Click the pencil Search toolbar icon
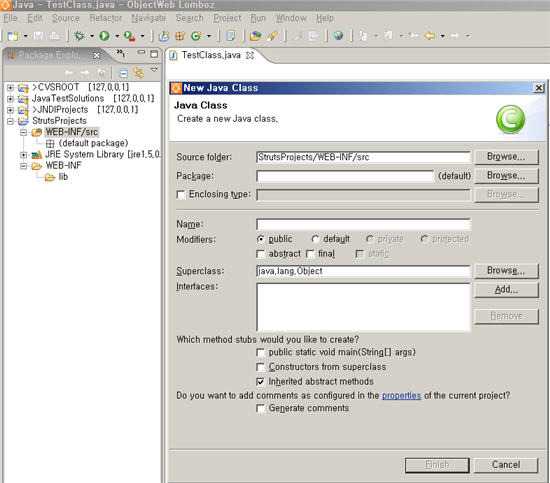The image size is (550, 483). coord(272,36)
